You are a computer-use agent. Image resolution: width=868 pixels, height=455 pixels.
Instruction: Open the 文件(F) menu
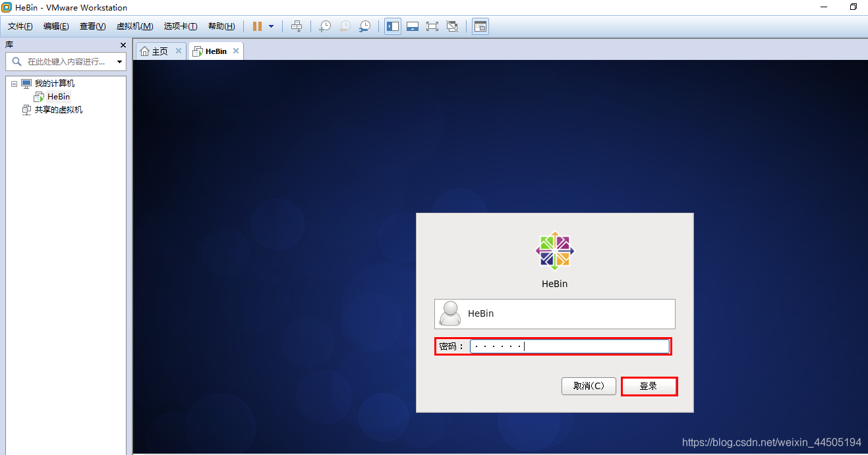click(x=20, y=26)
